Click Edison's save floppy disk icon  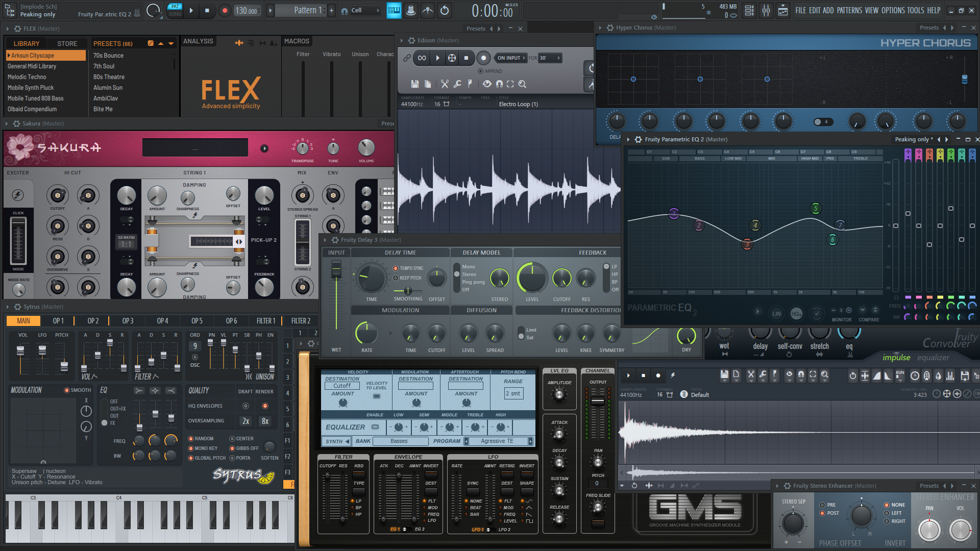pos(415,84)
